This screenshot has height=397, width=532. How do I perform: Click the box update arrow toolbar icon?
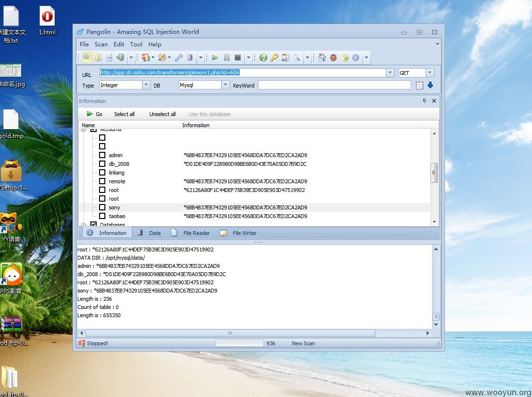345,58
